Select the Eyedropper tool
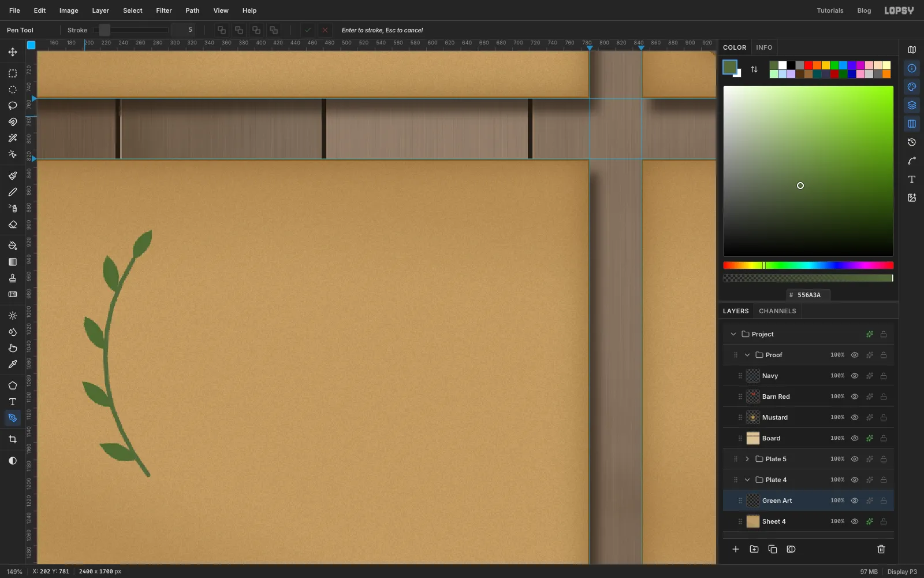924x578 pixels. coord(13,364)
